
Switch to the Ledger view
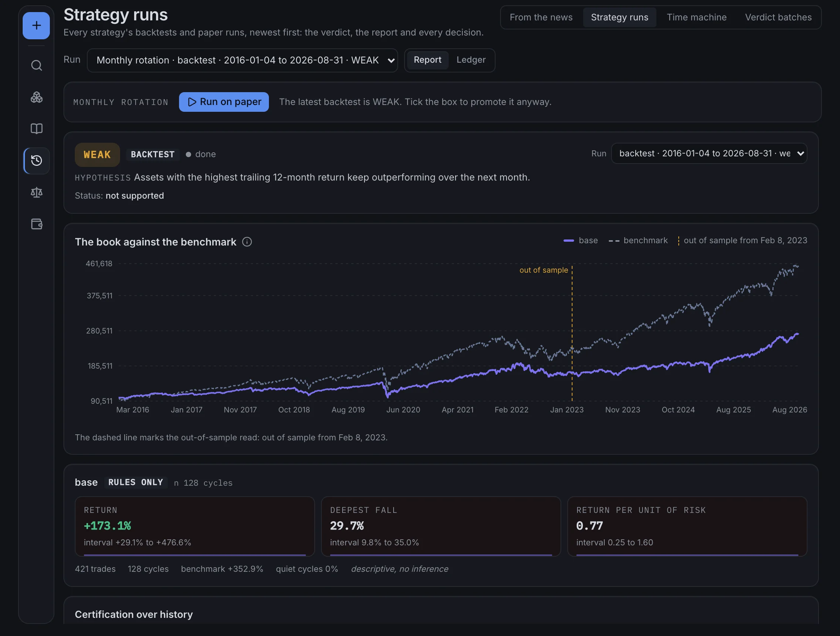pyautogui.click(x=471, y=60)
